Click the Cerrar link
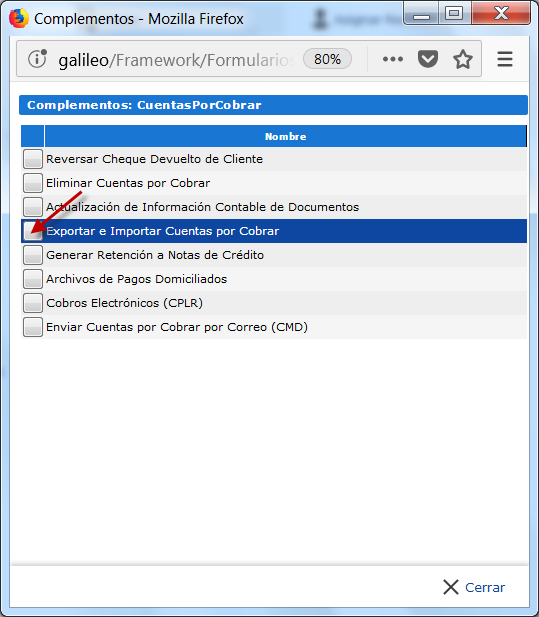This screenshot has height=617, width=539. click(485, 587)
